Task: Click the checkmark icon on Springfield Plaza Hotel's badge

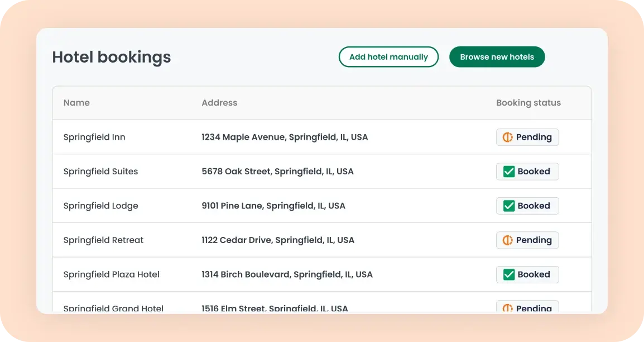Action: point(508,274)
